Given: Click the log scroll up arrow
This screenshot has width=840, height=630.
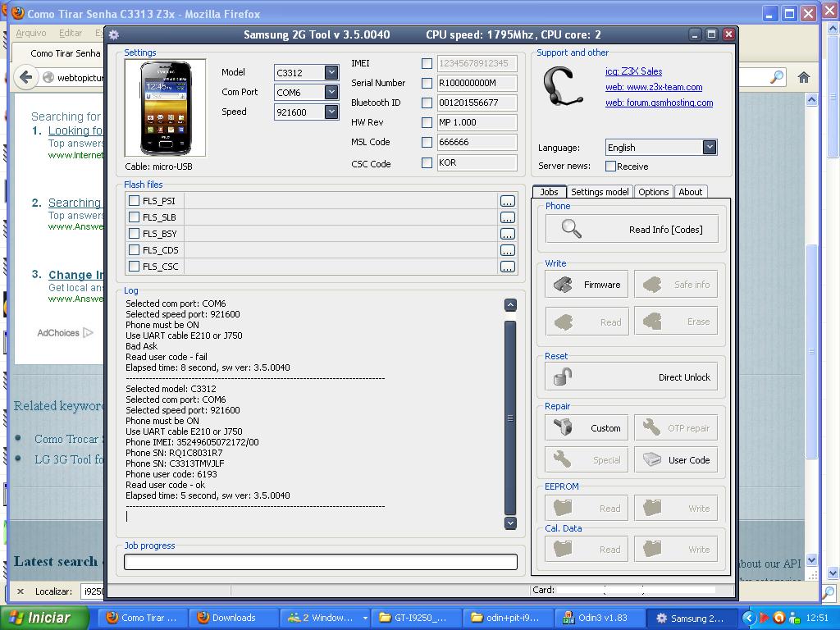Looking at the screenshot, I should click(x=510, y=305).
